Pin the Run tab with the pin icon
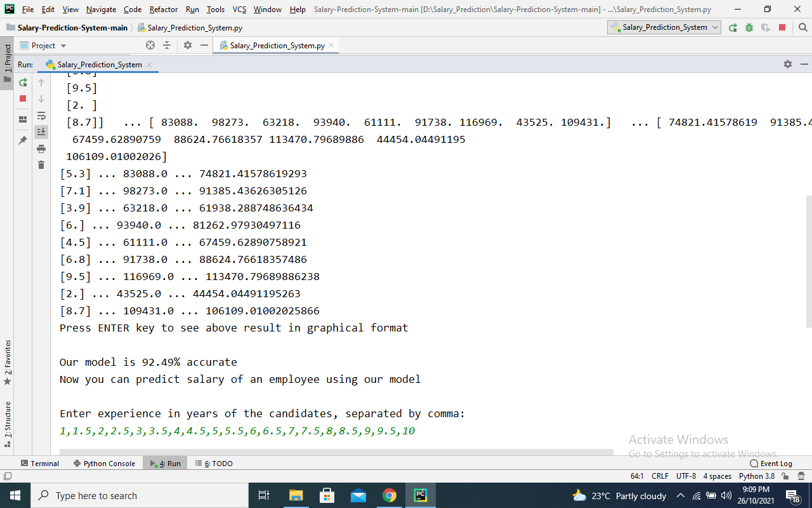This screenshot has width=812, height=508. point(23,140)
